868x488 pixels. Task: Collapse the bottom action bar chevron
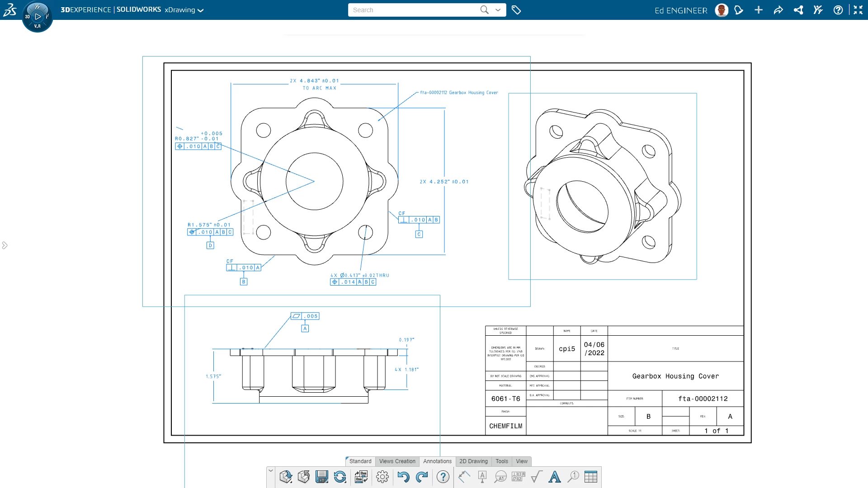[271, 471]
